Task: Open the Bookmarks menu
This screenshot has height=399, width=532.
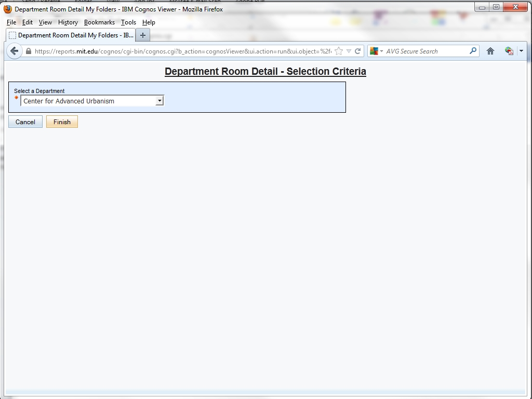Action: click(99, 22)
